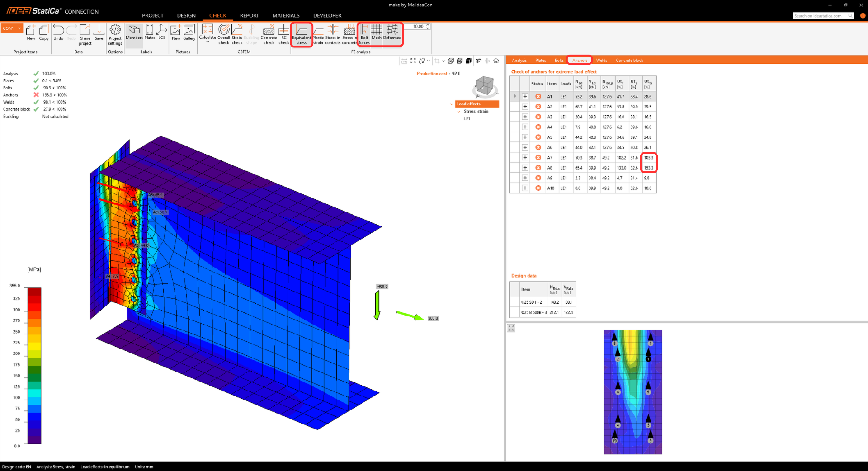868x471 pixels.
Task: Expand details for anchor A1 row
Action: click(x=525, y=96)
